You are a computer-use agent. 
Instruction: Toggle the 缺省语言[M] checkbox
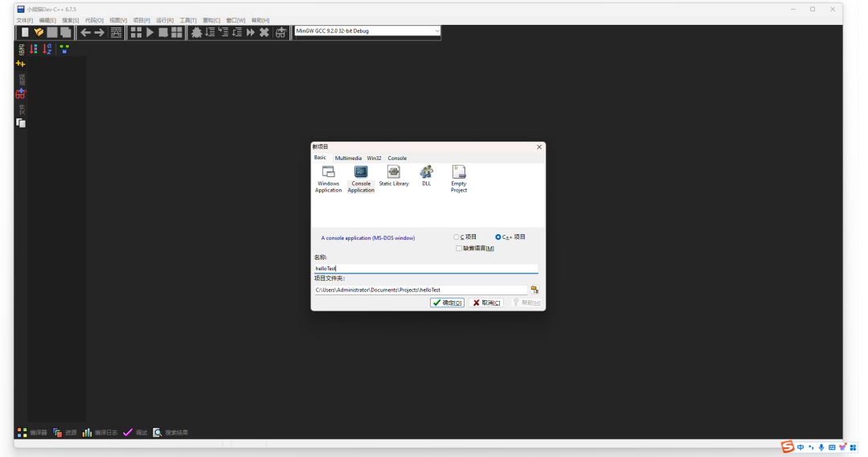point(475,248)
